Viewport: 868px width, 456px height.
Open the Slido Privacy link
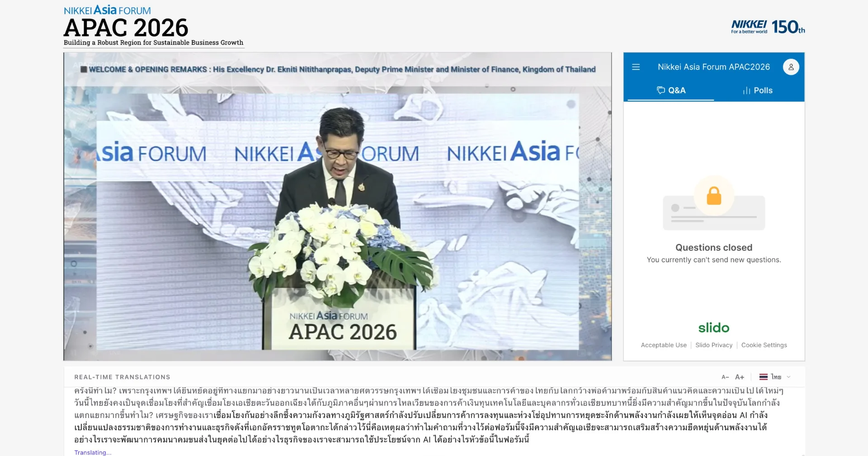click(714, 345)
